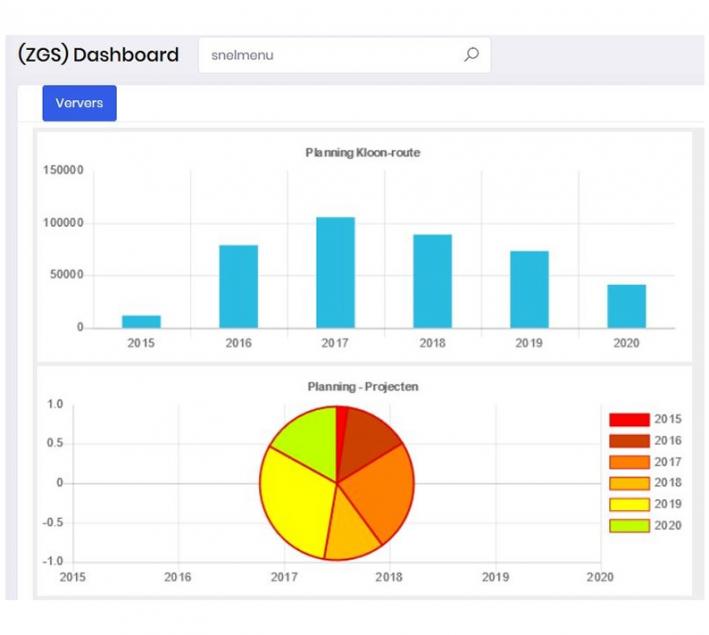
Task: Click the 2019 bar in Kloon-route chart
Action: (x=529, y=290)
